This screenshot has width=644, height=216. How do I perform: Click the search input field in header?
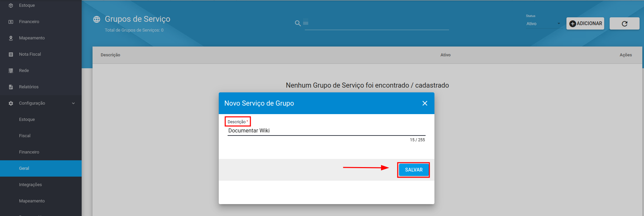pyautogui.click(x=377, y=23)
